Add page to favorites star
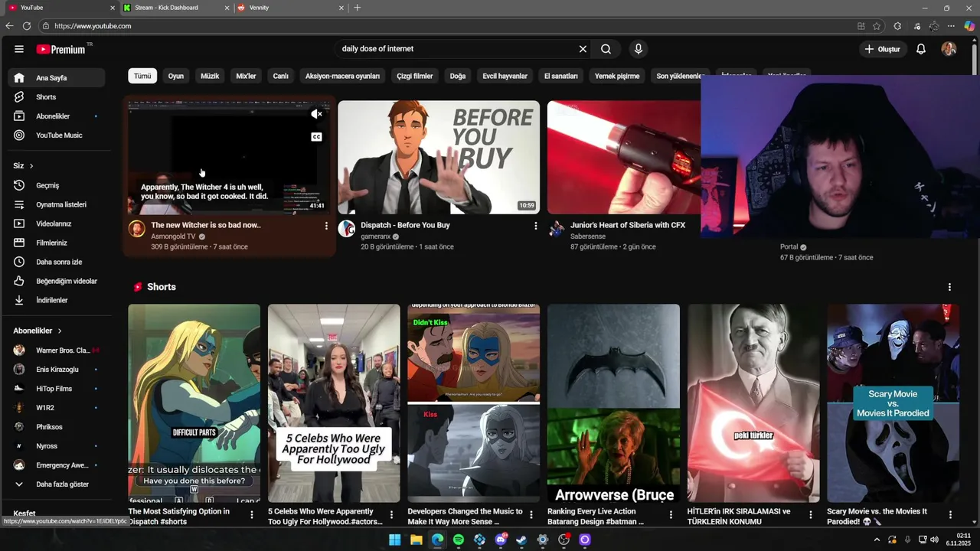The height and width of the screenshot is (551, 980). pyautogui.click(x=877, y=26)
